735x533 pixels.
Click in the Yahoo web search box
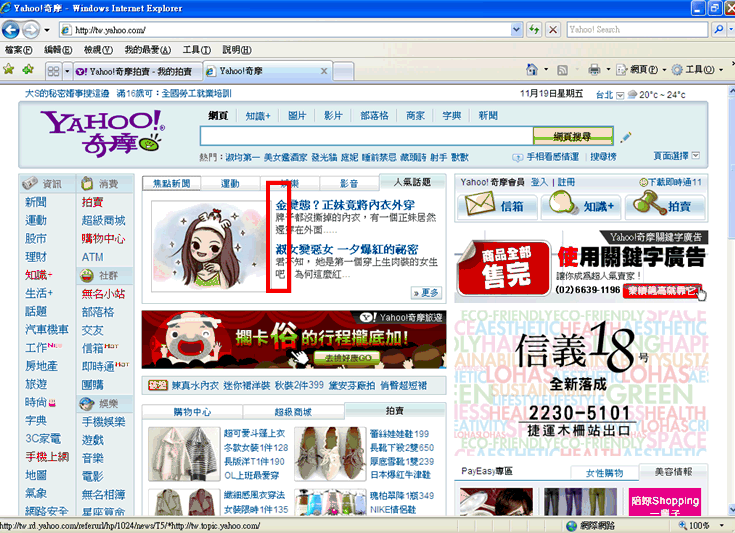coord(366,136)
